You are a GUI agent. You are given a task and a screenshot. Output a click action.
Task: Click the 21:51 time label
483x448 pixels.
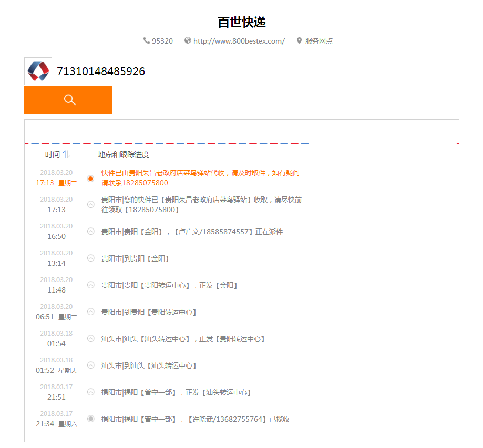pos(56,397)
